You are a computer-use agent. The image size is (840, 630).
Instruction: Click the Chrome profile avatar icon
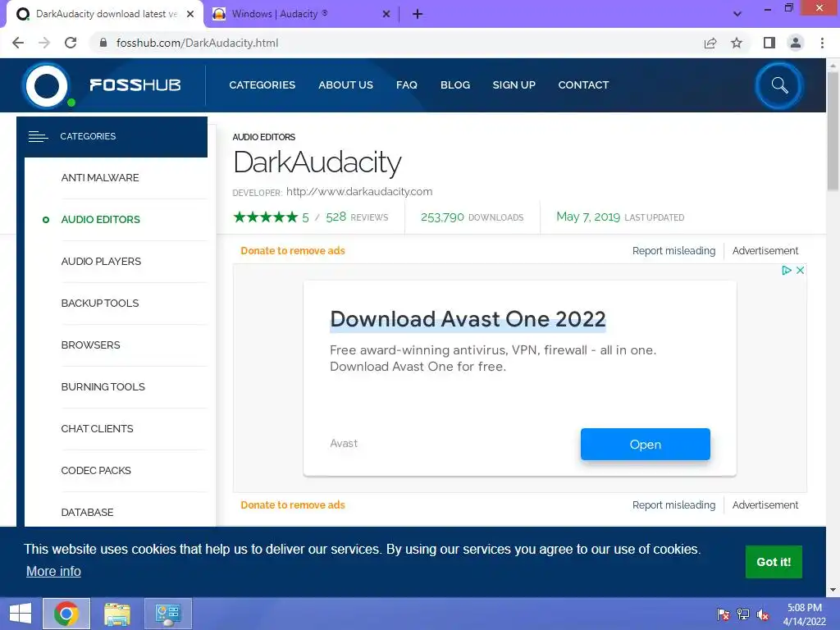[x=796, y=43]
